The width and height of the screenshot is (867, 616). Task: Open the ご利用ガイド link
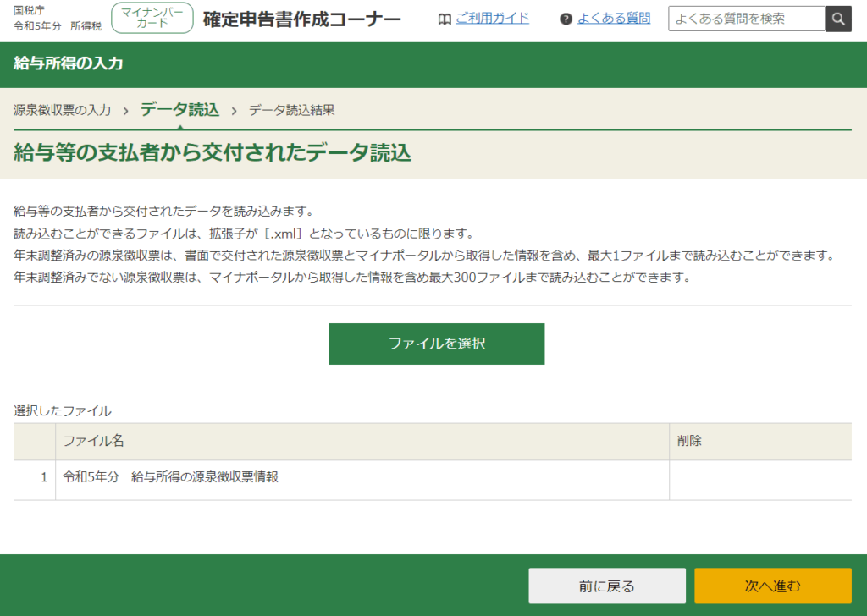pos(492,18)
